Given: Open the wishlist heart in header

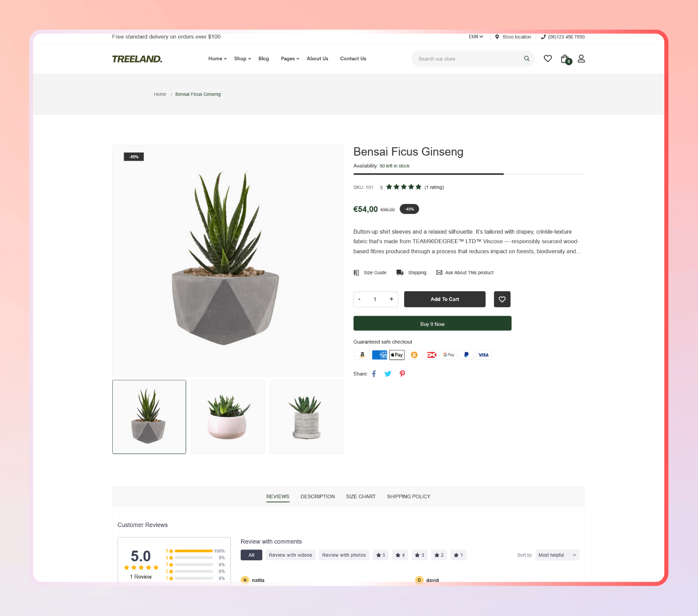Looking at the screenshot, I should pyautogui.click(x=548, y=58).
